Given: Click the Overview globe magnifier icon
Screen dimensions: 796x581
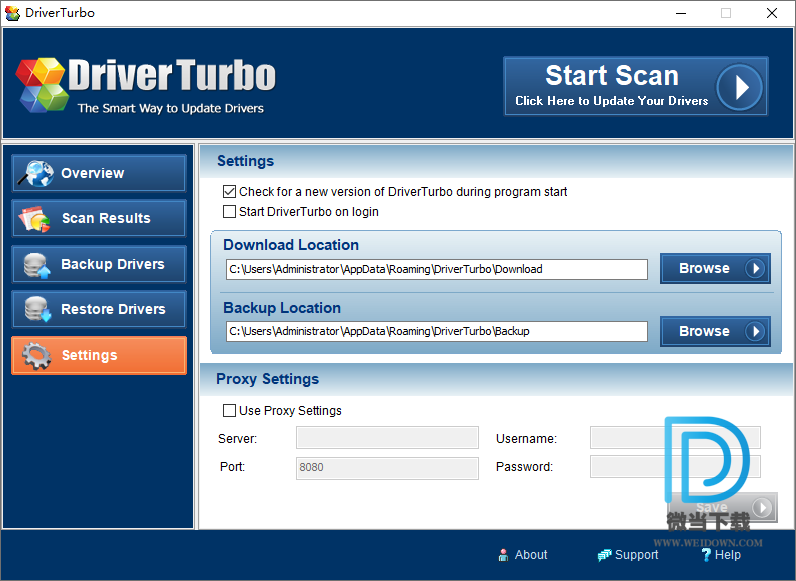Looking at the screenshot, I should pos(36,173).
